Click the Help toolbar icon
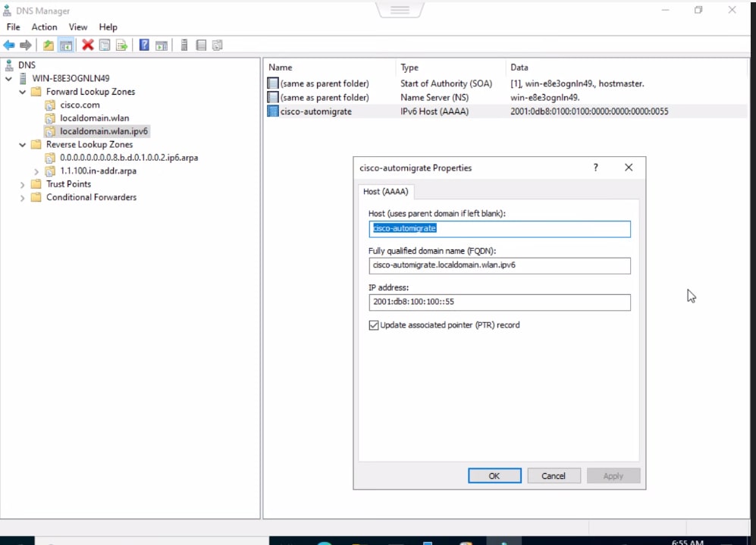 [x=144, y=45]
